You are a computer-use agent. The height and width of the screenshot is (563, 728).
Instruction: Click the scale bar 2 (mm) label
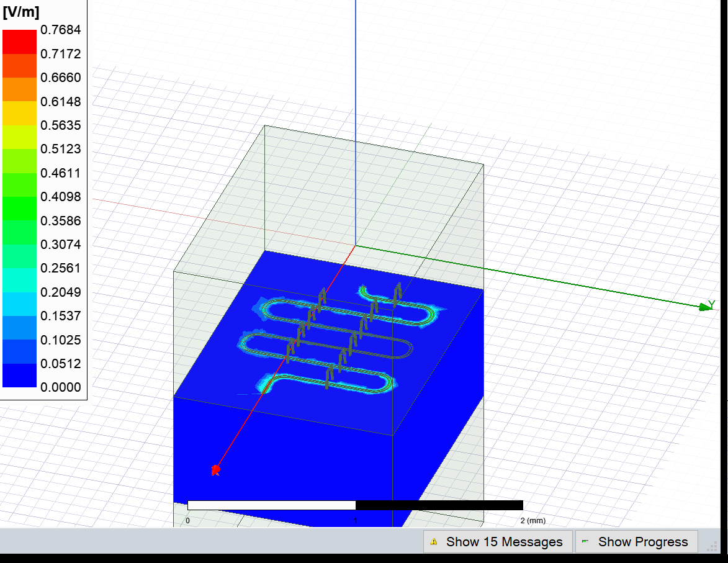533,521
